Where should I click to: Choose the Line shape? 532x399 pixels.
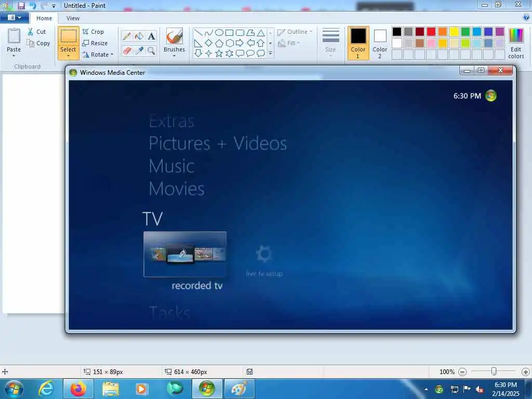click(198, 33)
